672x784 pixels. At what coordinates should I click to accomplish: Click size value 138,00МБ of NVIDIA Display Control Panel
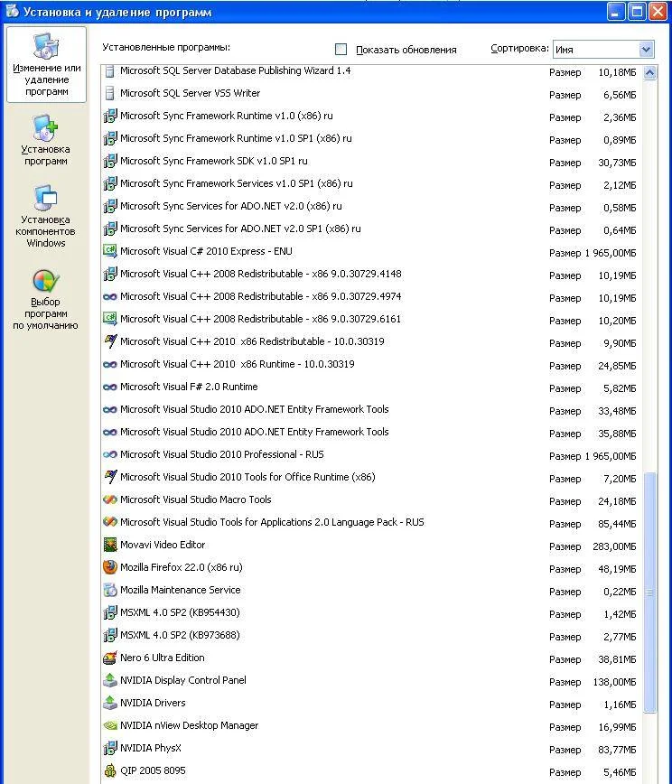614,682
